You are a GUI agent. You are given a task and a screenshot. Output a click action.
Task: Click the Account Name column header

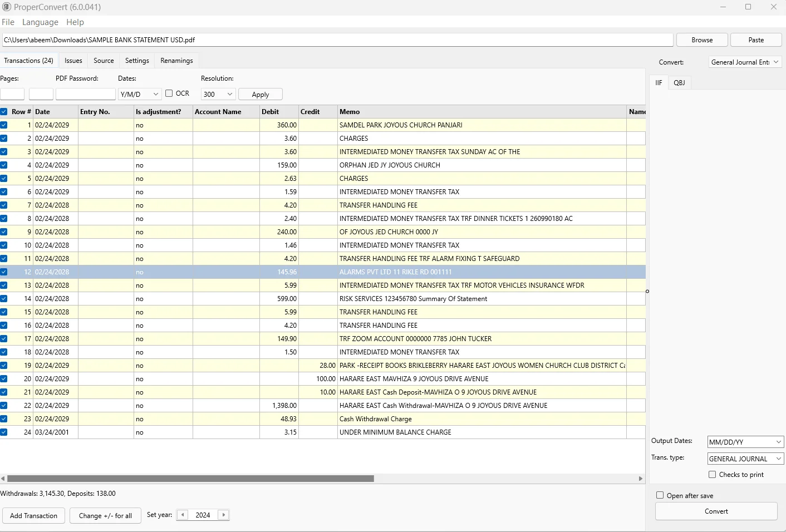pos(226,112)
